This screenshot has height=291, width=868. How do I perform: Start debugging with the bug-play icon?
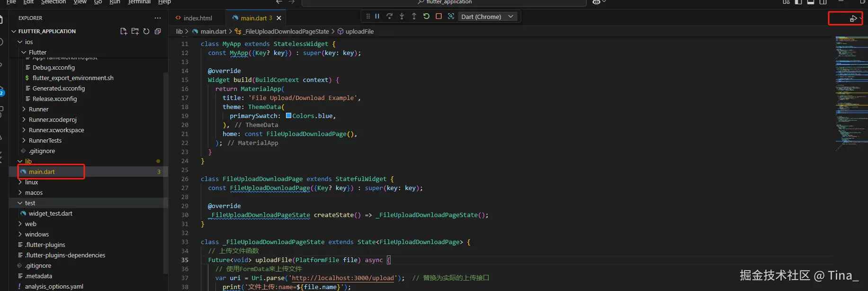(853, 18)
